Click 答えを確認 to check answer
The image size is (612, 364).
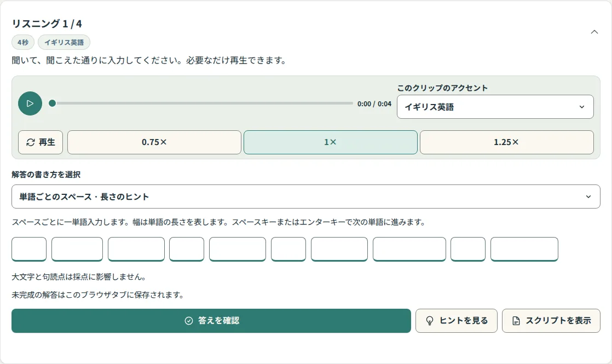(211, 321)
